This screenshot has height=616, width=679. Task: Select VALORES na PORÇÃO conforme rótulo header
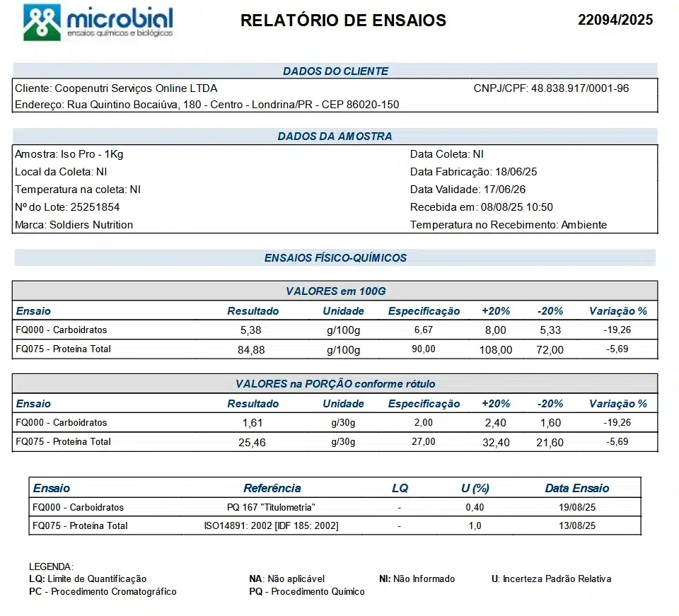[x=335, y=383]
